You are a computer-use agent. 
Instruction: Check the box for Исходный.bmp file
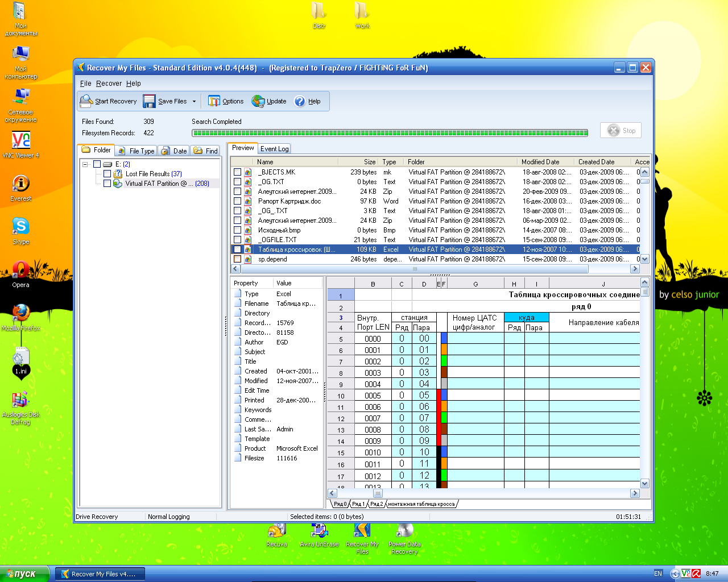pos(237,230)
